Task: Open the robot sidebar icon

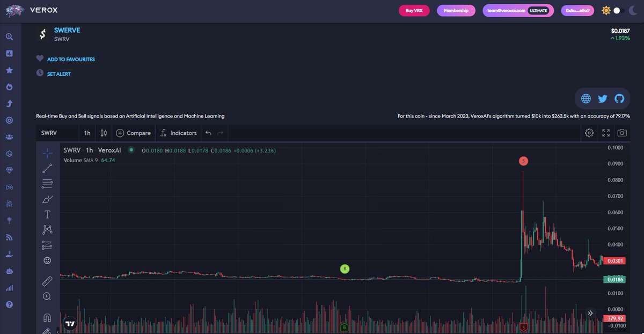Action: pyautogui.click(x=9, y=271)
